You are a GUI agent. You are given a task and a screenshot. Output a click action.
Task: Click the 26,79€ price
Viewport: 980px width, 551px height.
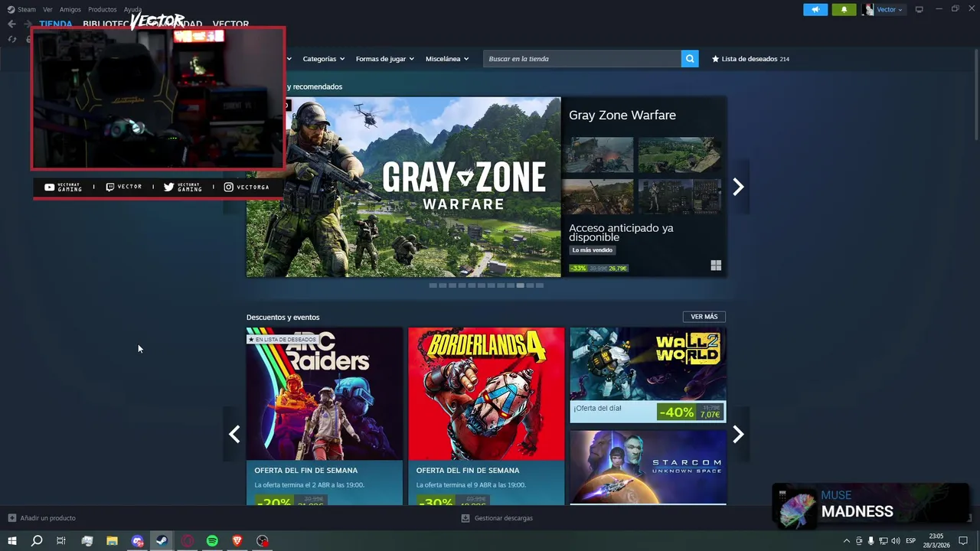click(617, 269)
